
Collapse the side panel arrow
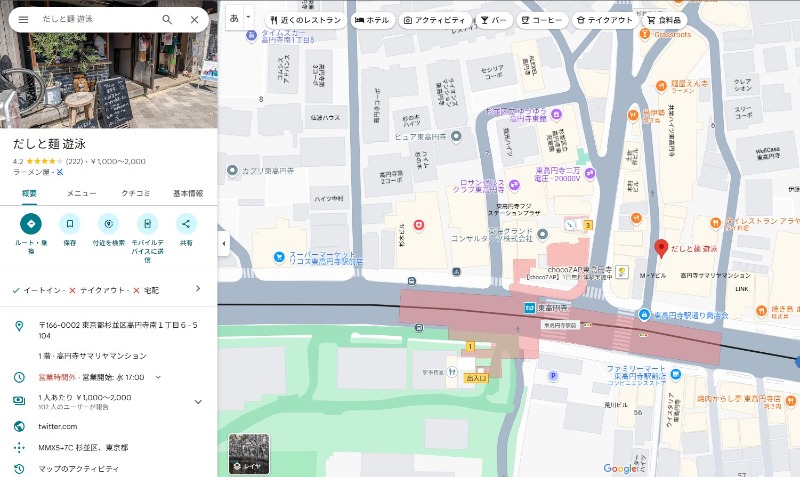point(224,243)
